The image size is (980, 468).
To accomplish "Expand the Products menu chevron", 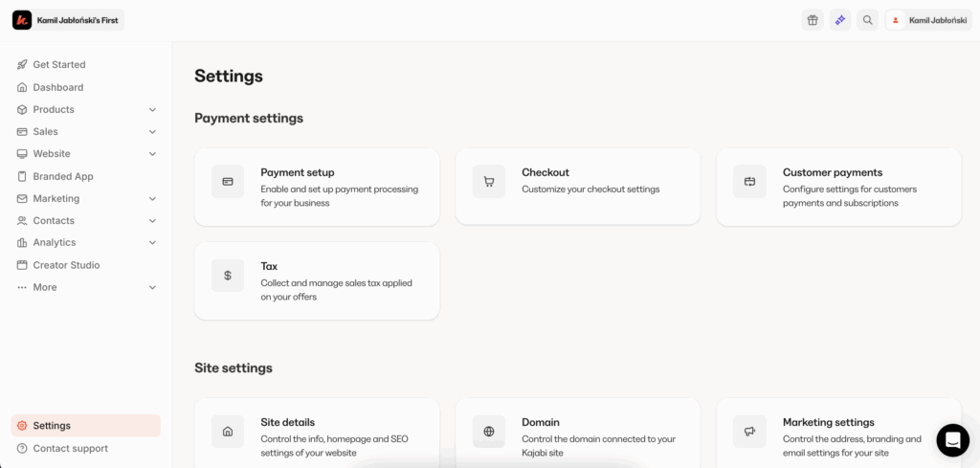I will [152, 110].
